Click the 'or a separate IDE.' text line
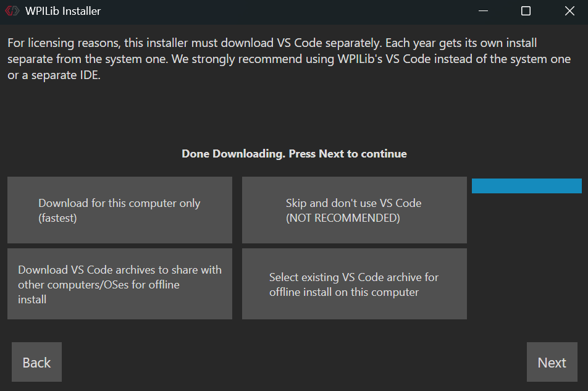588x391 pixels. (54, 76)
